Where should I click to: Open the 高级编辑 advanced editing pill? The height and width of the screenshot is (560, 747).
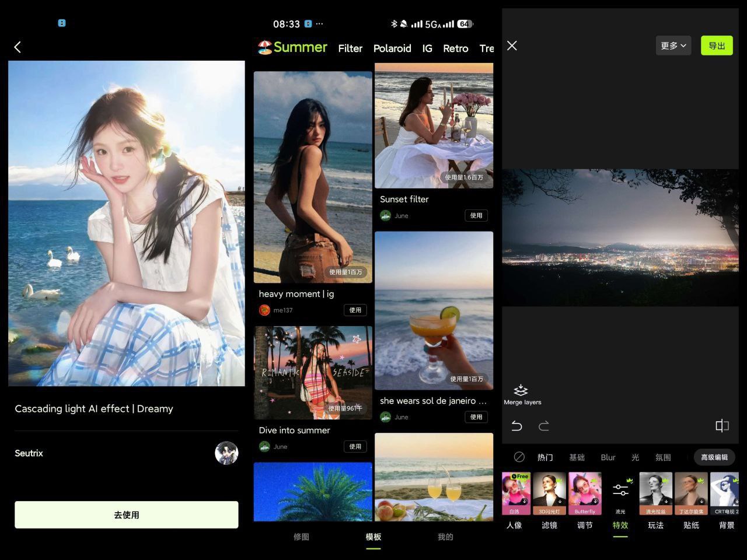(714, 457)
